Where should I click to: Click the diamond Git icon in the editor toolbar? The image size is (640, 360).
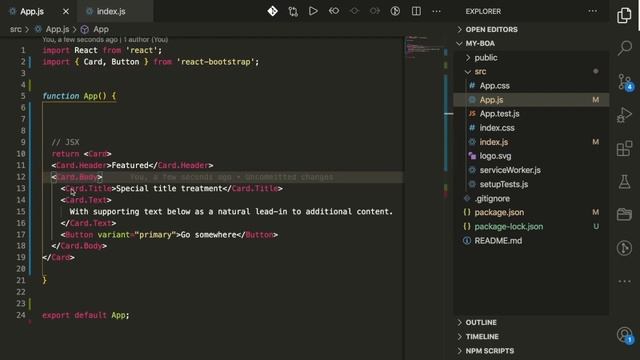[x=272, y=11]
